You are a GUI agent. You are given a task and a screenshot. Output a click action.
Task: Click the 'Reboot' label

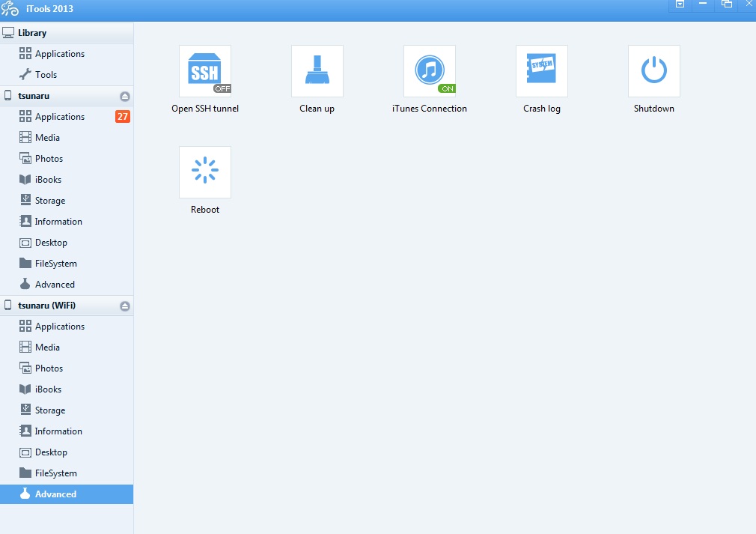(x=205, y=210)
